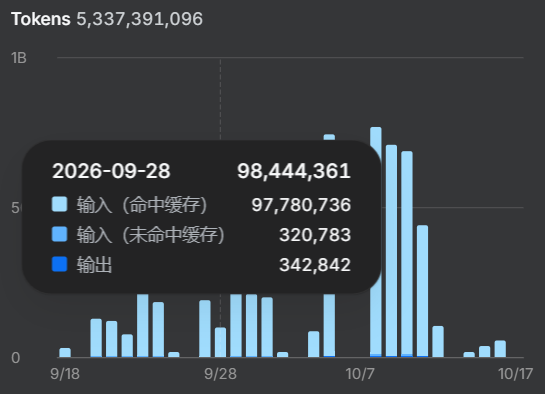This screenshot has width=545, height=394.
Task: Select the highlighted 9/28 bar on the dashed line
Action: tap(220, 342)
